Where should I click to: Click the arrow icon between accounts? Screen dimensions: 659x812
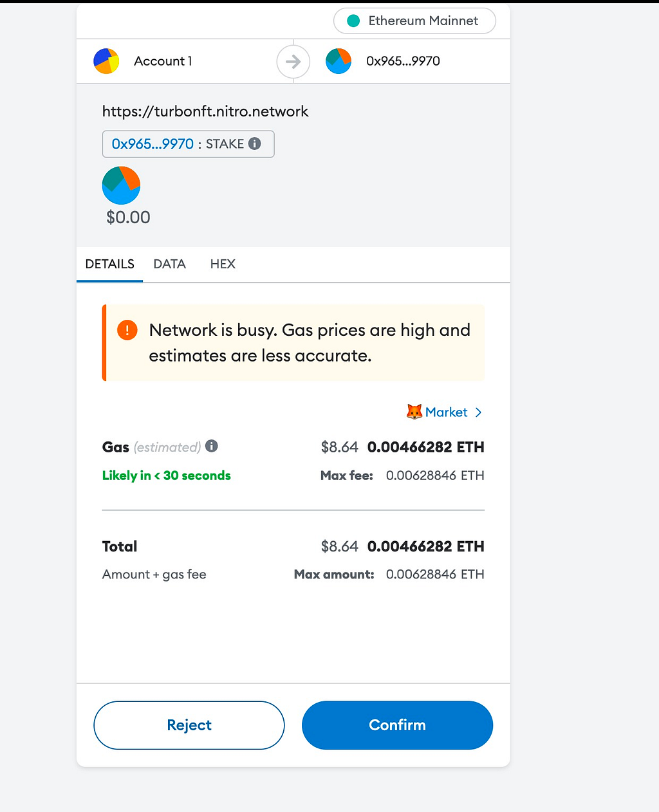tap(293, 62)
